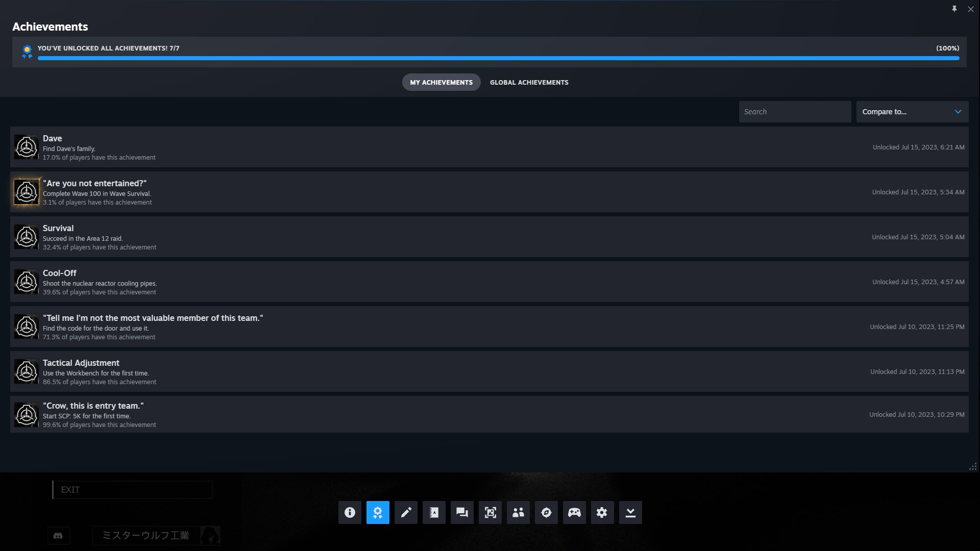Switch to Global Achievements tab
The height and width of the screenshot is (551, 980).
point(529,82)
